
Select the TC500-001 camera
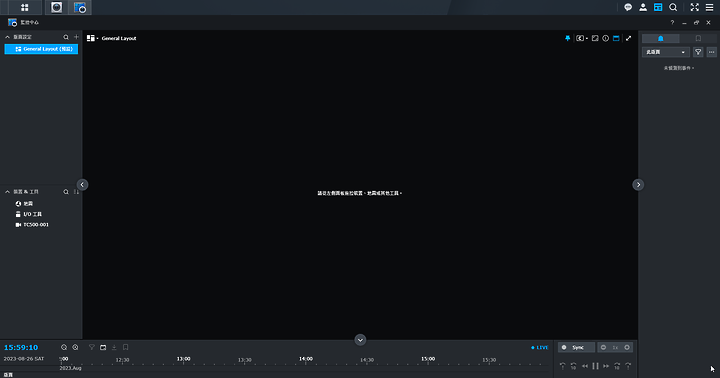(x=32, y=225)
